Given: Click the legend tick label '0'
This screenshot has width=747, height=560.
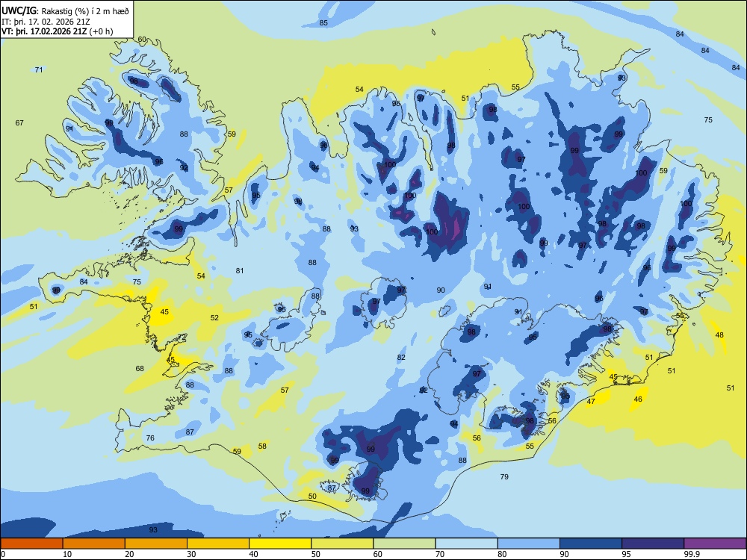Looking at the screenshot, I should pyautogui.click(x=3, y=554).
